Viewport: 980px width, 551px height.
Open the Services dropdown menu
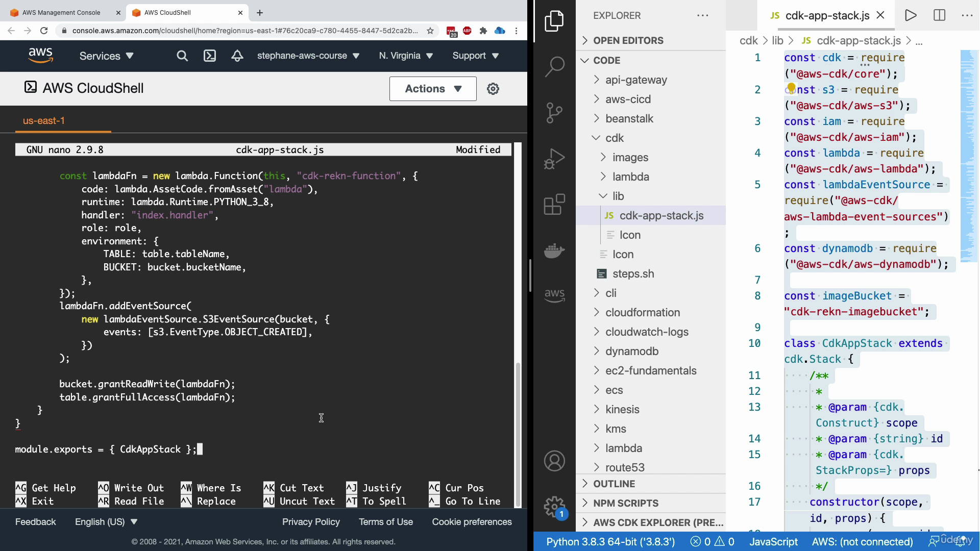pyautogui.click(x=106, y=56)
